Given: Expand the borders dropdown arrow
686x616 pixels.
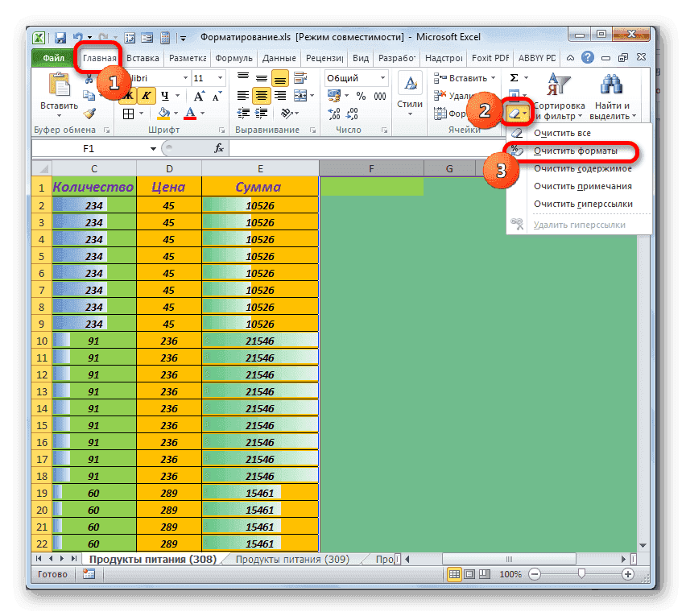Looking at the screenshot, I should [142, 112].
